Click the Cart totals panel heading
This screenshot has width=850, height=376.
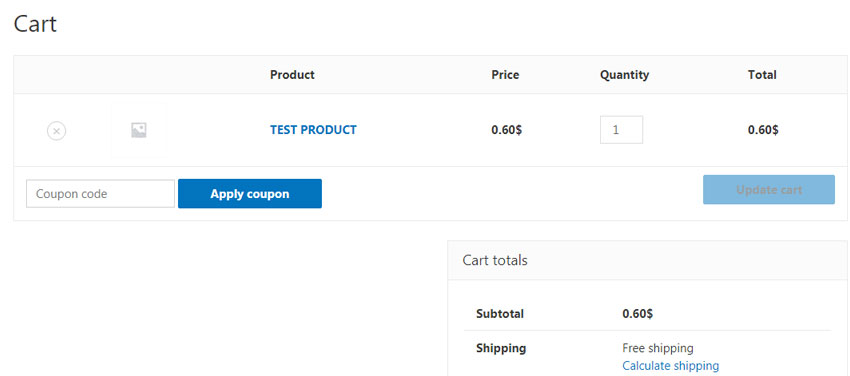click(x=495, y=261)
